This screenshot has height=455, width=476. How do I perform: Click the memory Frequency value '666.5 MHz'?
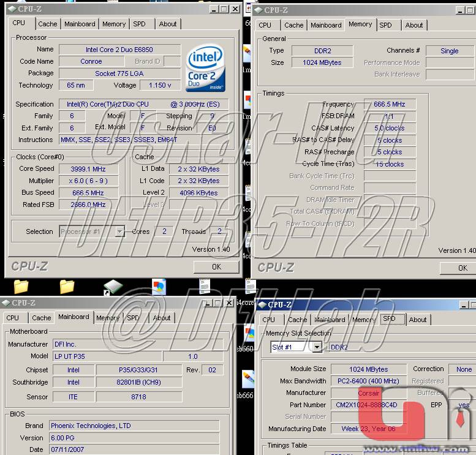(x=390, y=104)
